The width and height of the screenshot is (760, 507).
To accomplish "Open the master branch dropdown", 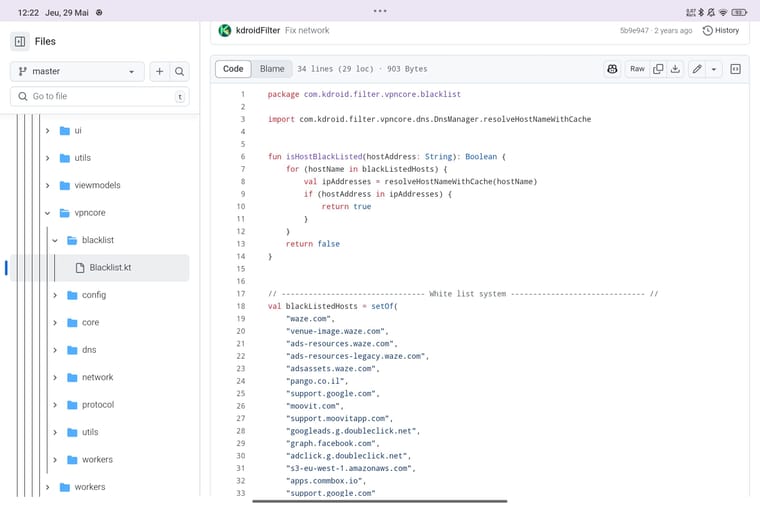I will pyautogui.click(x=77, y=71).
